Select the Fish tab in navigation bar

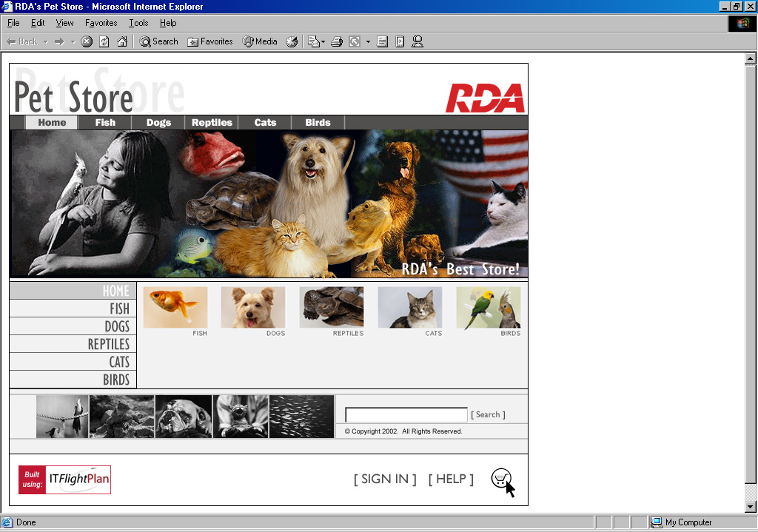click(105, 123)
